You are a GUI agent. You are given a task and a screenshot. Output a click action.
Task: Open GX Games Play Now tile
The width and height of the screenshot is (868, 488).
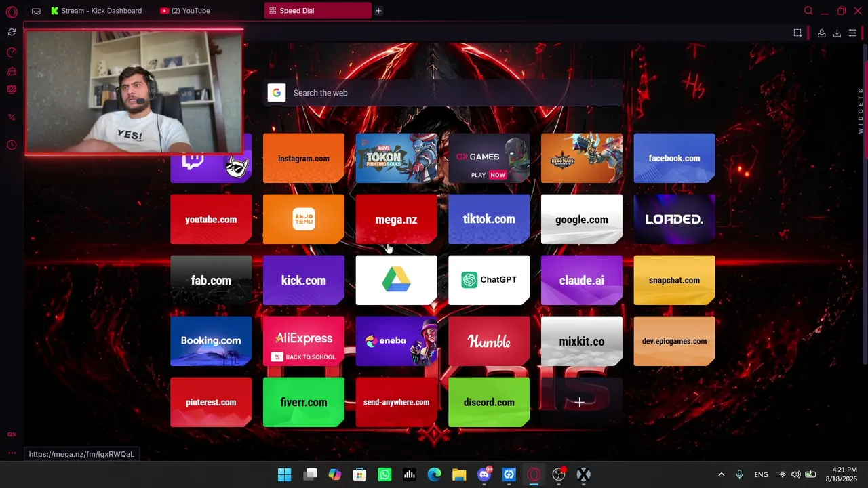pyautogui.click(x=489, y=158)
